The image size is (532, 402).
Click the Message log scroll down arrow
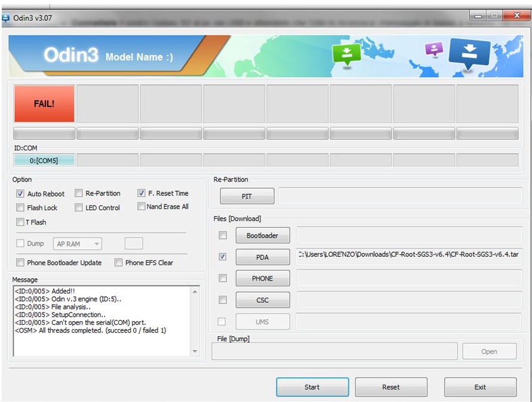(x=195, y=351)
